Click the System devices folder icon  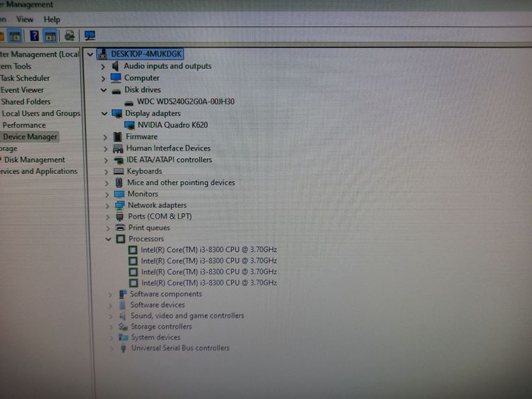pos(123,337)
